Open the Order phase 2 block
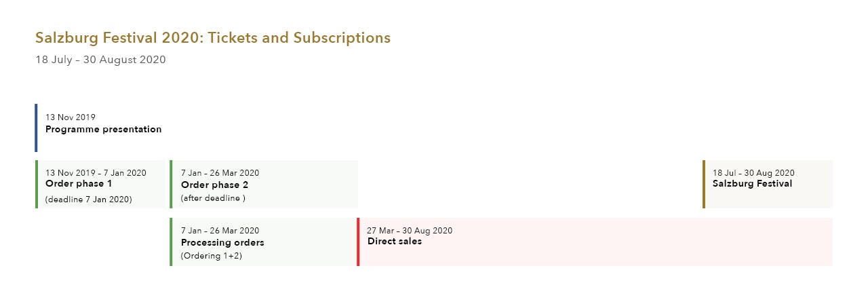The height and width of the screenshot is (302, 868). [x=264, y=184]
